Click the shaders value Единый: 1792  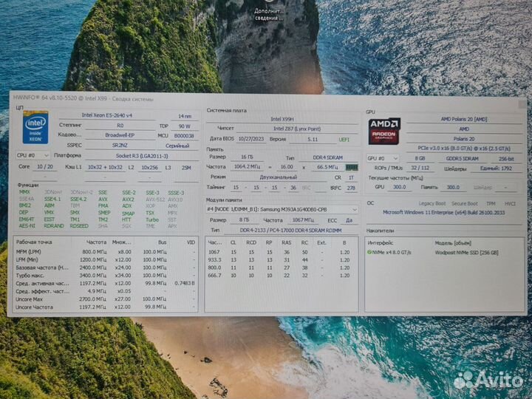point(496,168)
